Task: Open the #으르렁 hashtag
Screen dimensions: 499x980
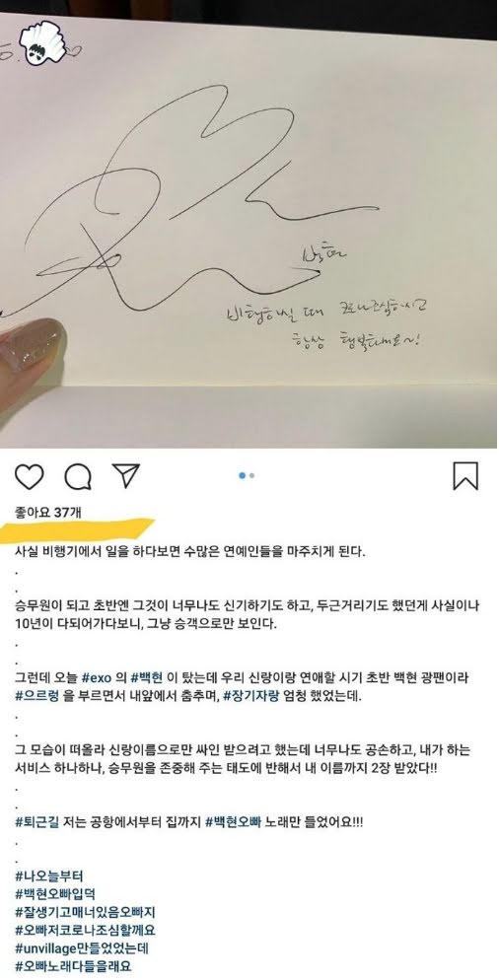Action: pyautogui.click(x=38, y=694)
